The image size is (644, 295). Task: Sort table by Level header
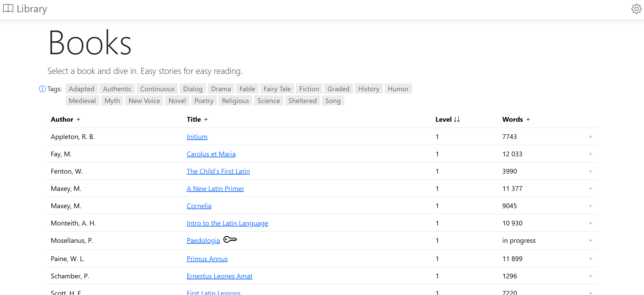click(444, 119)
